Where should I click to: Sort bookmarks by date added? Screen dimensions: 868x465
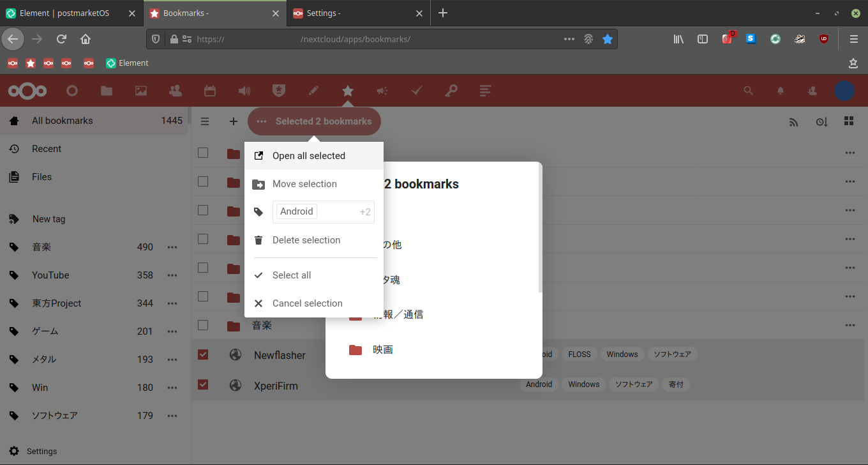pyautogui.click(x=821, y=121)
